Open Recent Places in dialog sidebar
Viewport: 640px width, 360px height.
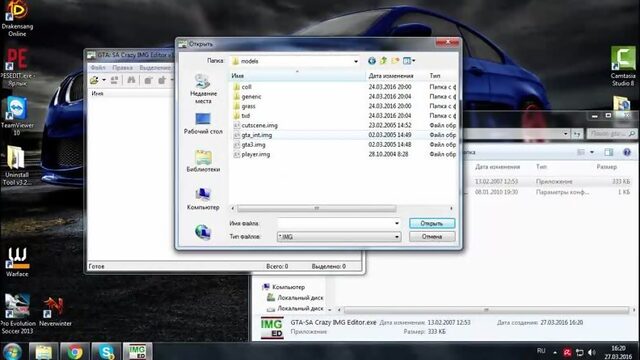pos(203,89)
